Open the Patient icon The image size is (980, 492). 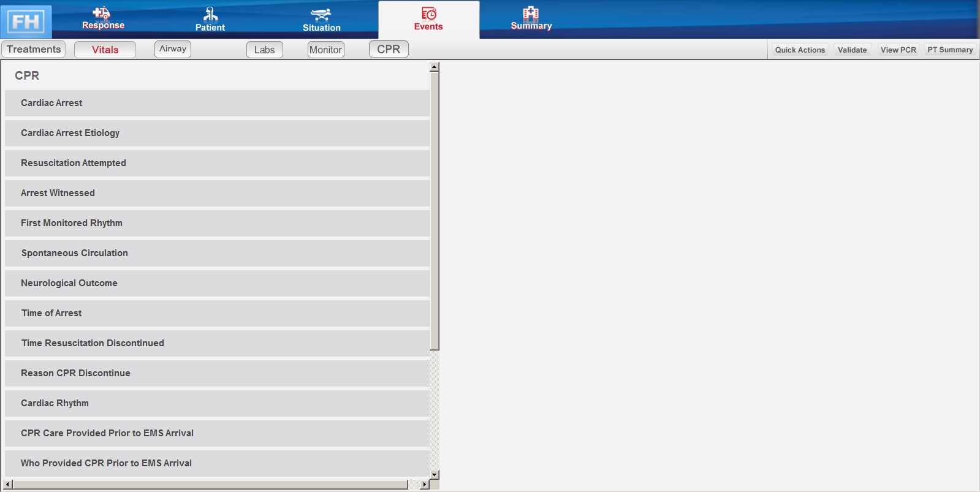(211, 14)
